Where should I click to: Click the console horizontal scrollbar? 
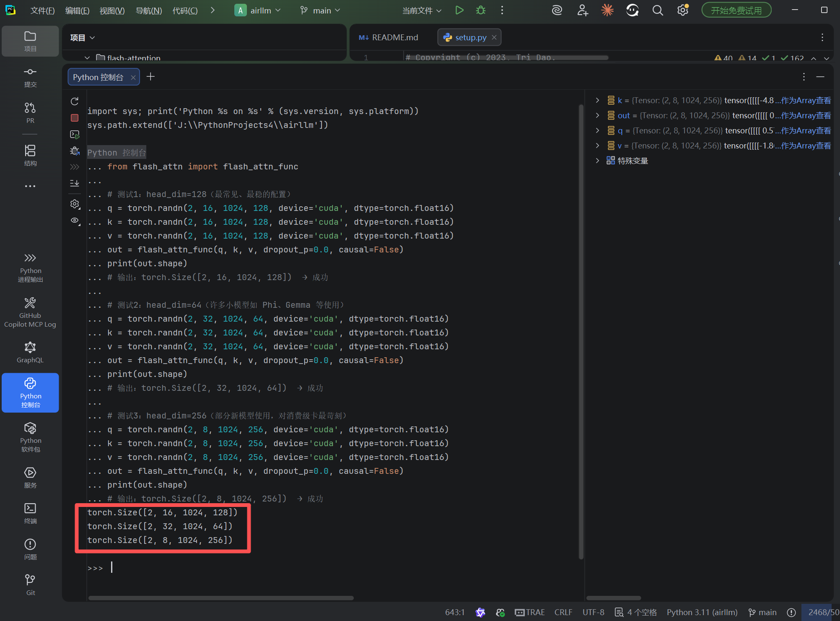point(221,598)
